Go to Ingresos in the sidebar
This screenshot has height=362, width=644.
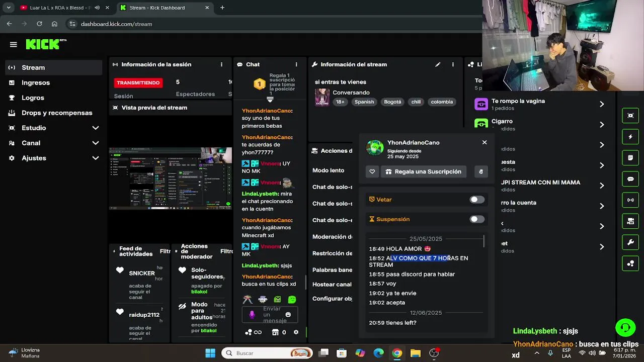[54, 82]
